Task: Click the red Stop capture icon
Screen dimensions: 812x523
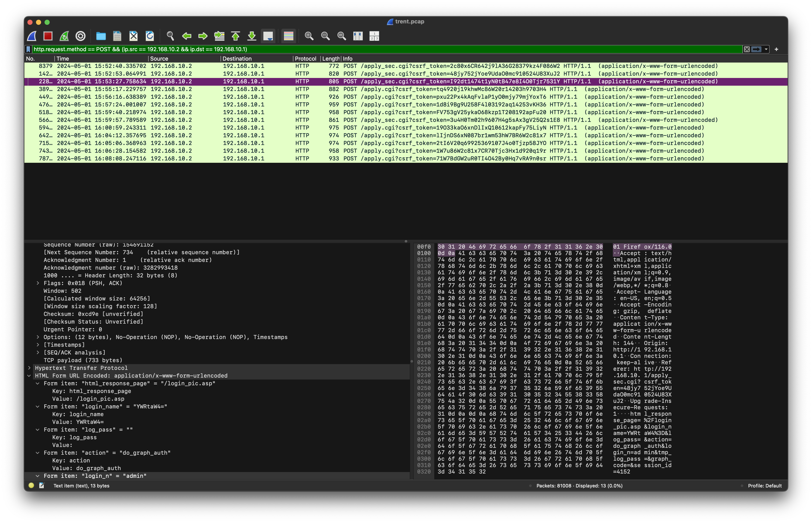Action: click(48, 36)
